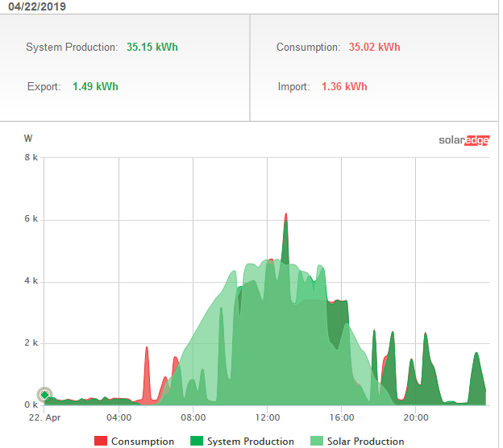
Task: Select the System Production 35.15 kWh value
Action: [152, 48]
